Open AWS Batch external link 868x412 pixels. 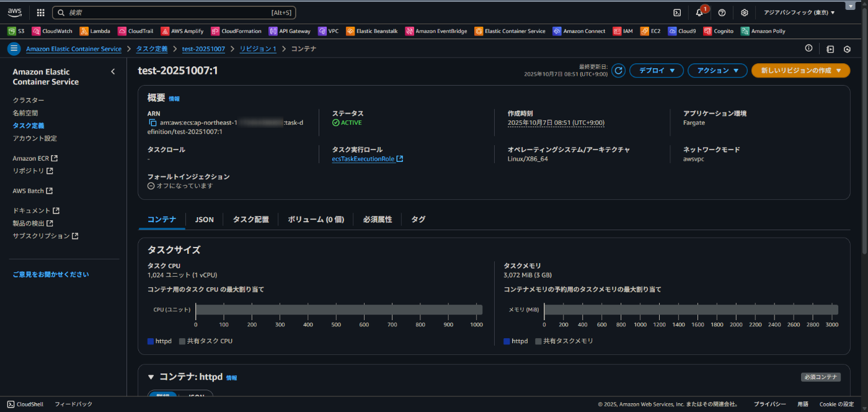pos(32,190)
